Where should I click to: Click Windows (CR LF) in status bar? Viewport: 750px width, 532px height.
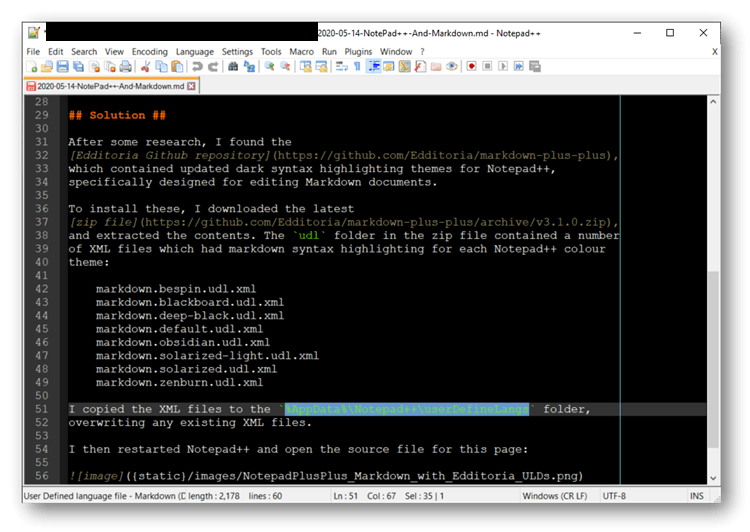(555, 496)
